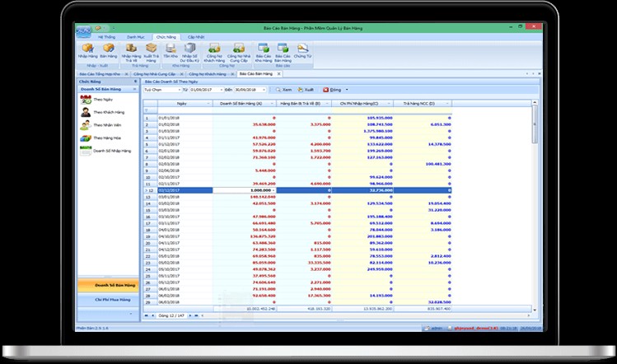Screen dimensions: 617x364
Task: Go to previous record navigator arrow
Action: (153, 315)
